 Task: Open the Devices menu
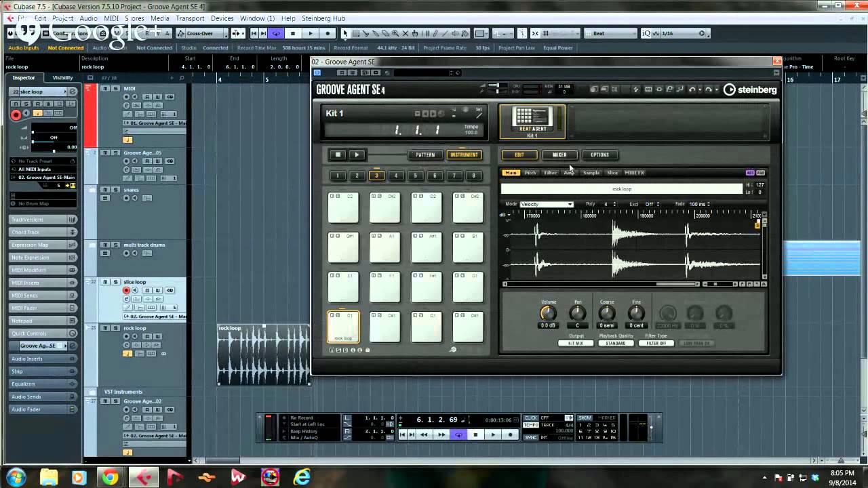[222, 18]
